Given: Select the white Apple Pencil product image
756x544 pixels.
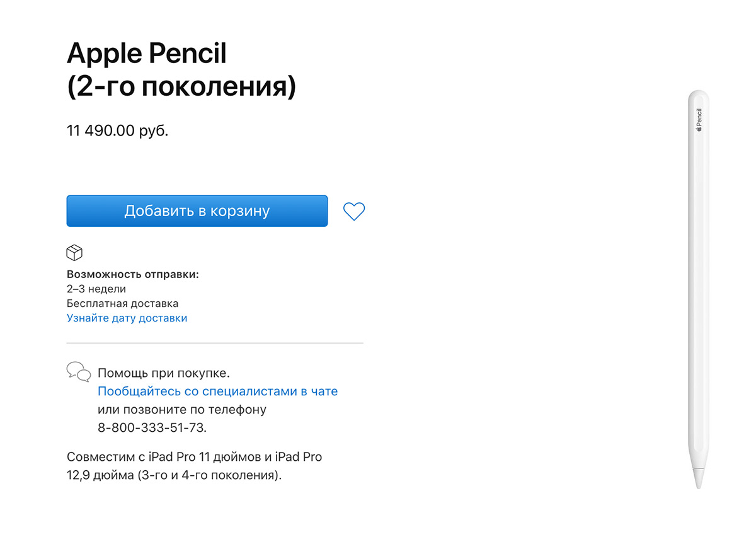Looking at the screenshot, I should tap(698, 289).
